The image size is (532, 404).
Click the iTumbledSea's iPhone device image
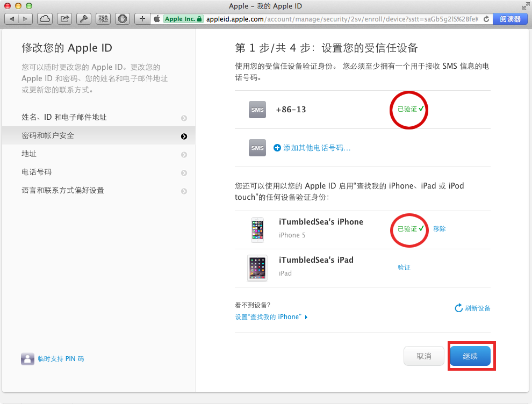point(257,229)
